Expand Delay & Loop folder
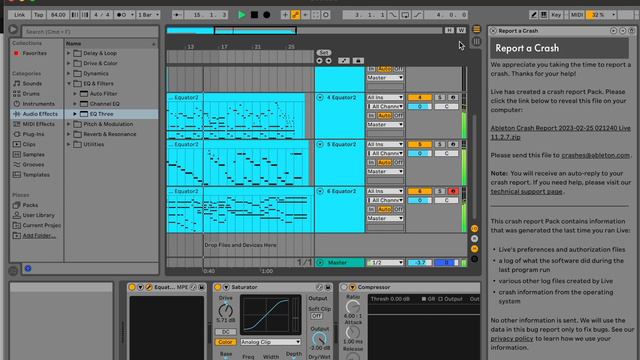 pos(69,53)
